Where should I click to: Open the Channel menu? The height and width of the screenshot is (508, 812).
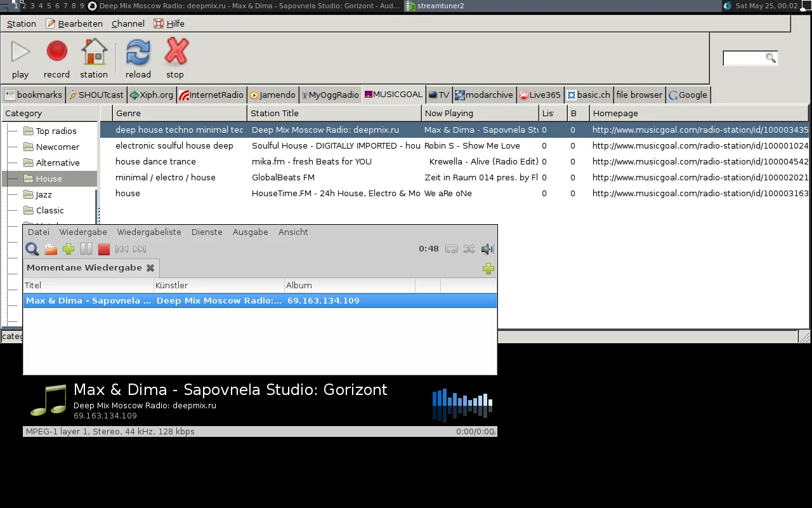128,23
